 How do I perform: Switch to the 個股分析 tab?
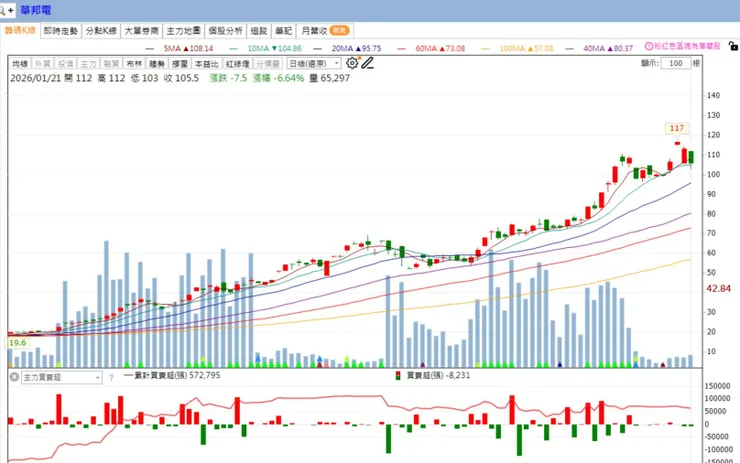(226, 31)
